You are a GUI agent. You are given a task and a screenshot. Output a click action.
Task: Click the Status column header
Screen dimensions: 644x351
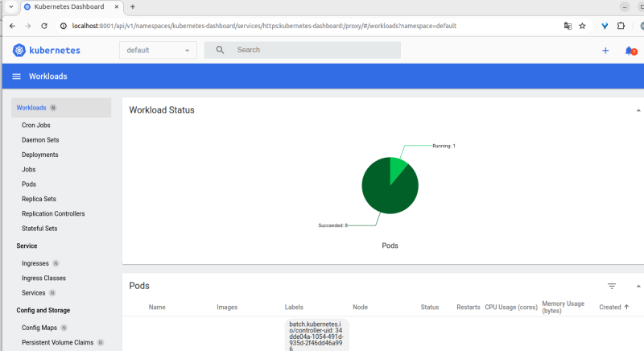430,307
